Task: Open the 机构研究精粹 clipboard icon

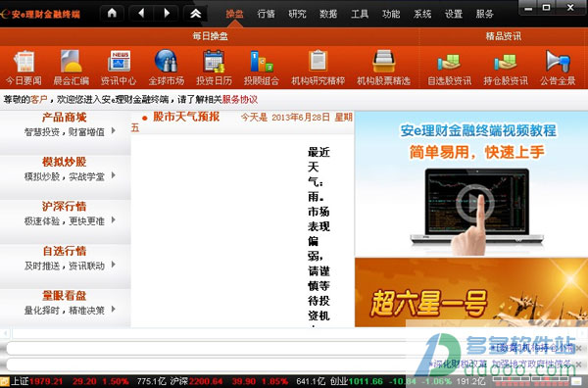Action: (x=318, y=61)
